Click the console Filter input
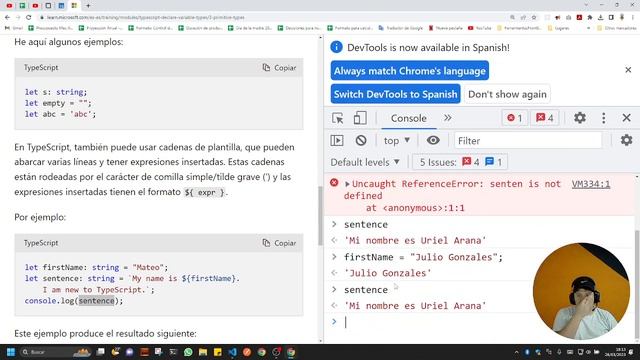640x360 pixels. point(528,140)
